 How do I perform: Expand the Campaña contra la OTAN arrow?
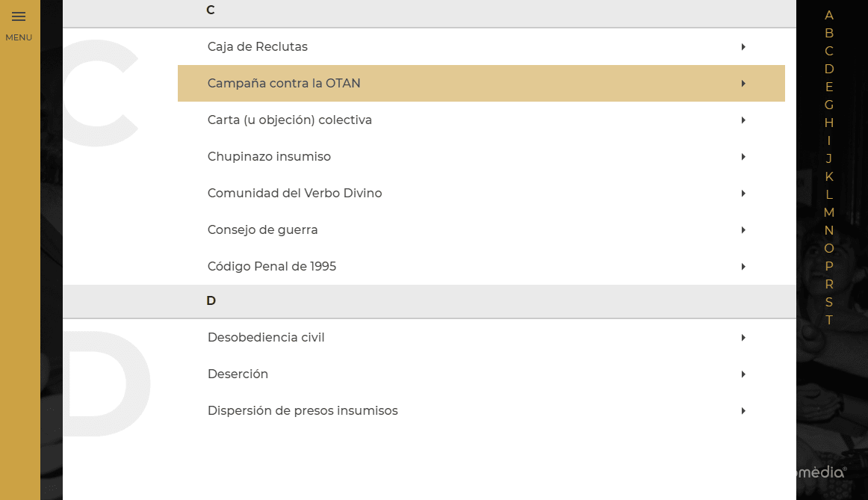coord(743,84)
